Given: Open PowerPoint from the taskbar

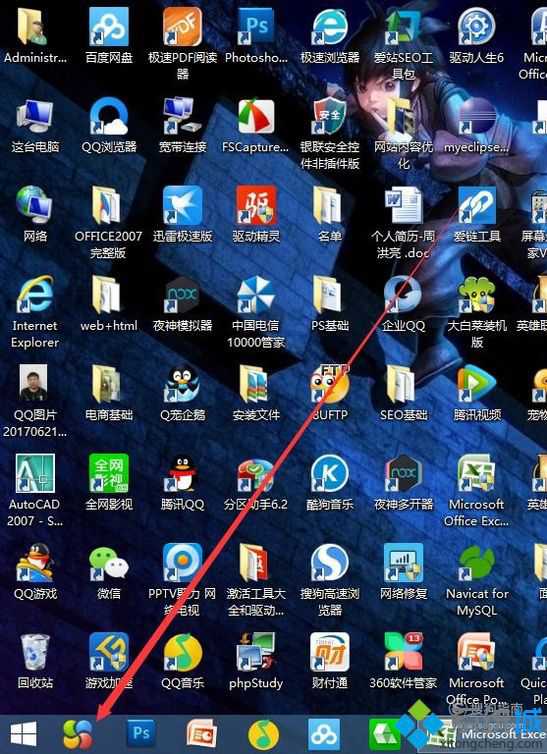Looking at the screenshot, I should point(202,734).
